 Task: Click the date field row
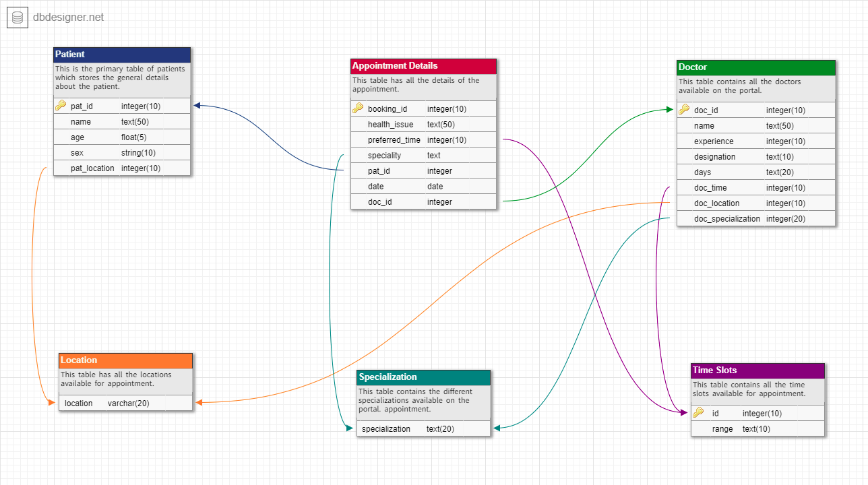423,186
